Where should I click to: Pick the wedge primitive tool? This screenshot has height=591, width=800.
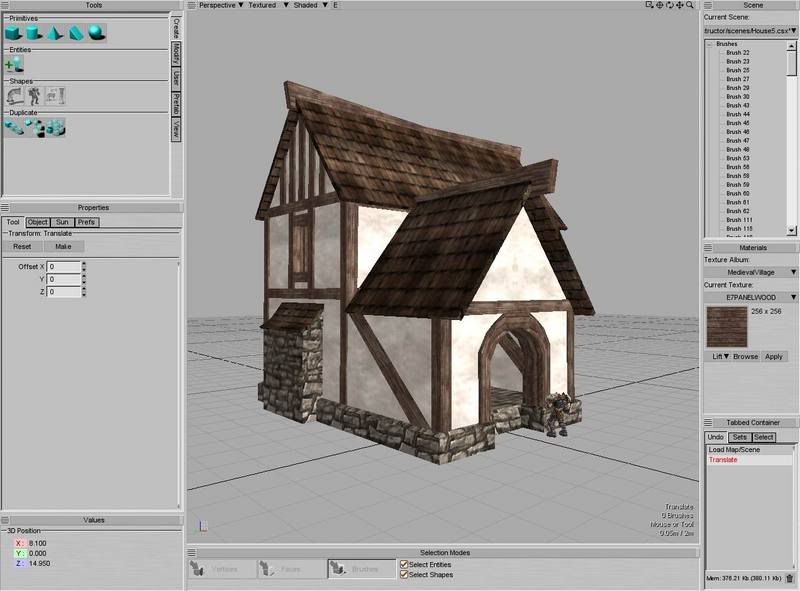75,33
